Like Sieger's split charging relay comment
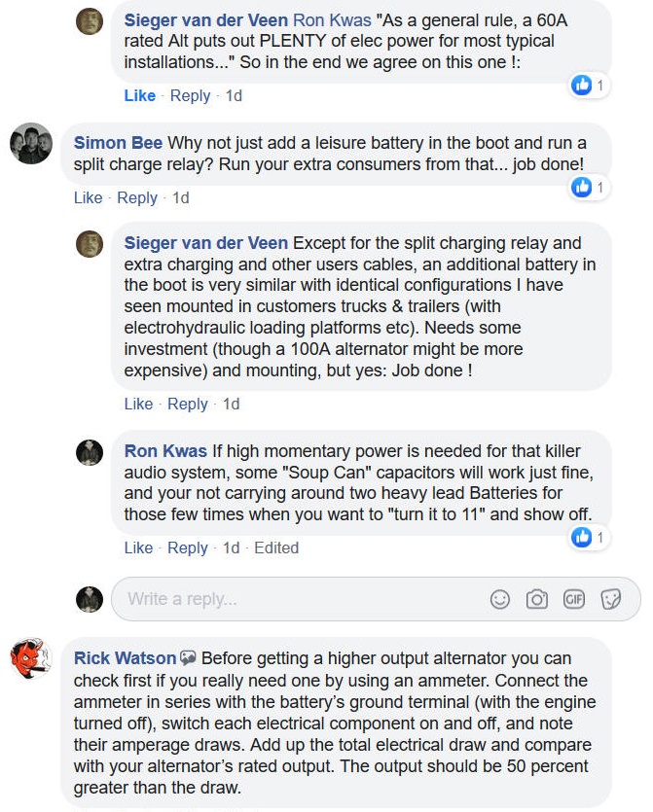The width and height of the screenshot is (653, 812). coord(139,404)
